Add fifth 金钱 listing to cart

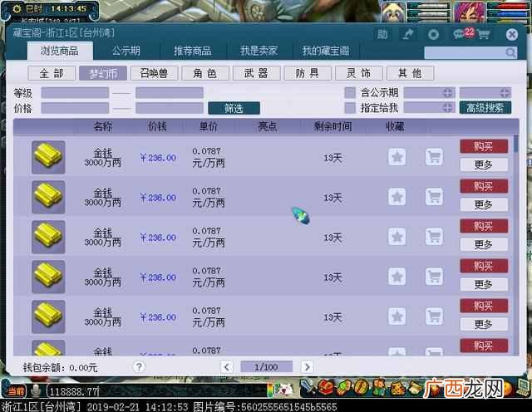[434, 316]
